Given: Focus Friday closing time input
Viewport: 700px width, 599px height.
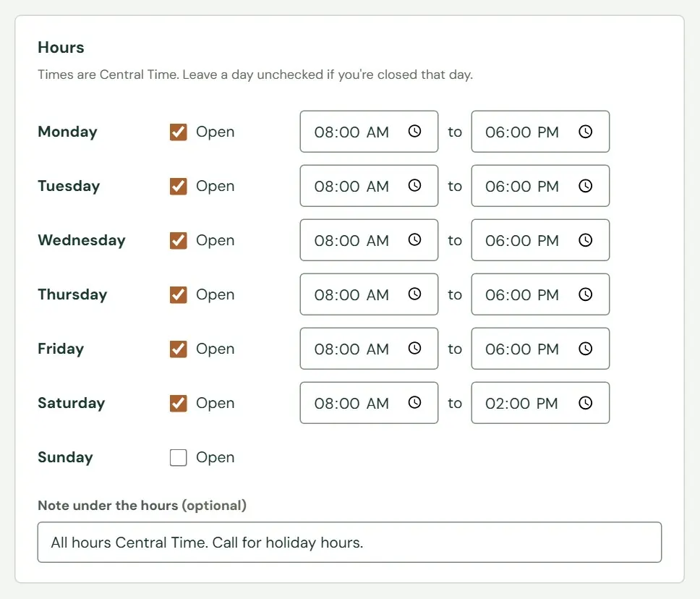Looking at the screenshot, I should (x=540, y=349).
